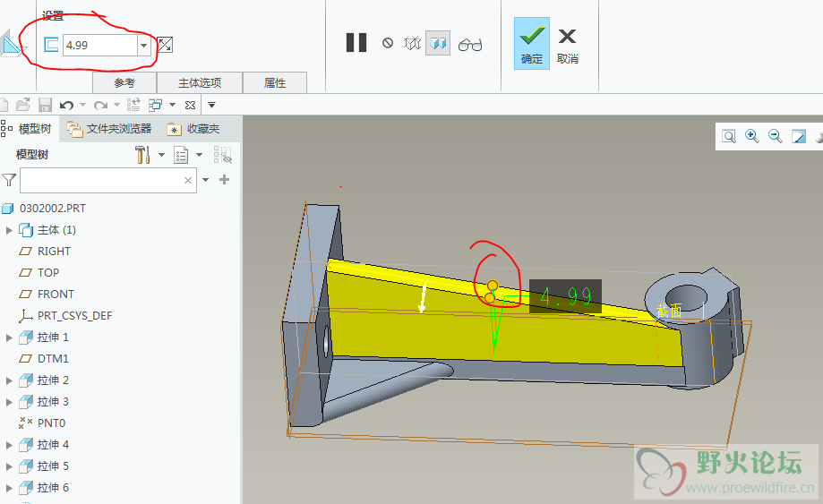Viewport: 823px width, 504px height.
Task: Open search options dropdown arrow
Action: coord(206,180)
